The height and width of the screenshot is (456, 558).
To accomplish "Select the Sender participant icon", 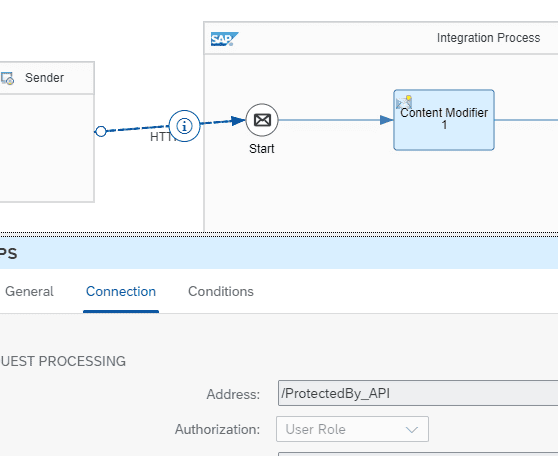I will coord(7,78).
